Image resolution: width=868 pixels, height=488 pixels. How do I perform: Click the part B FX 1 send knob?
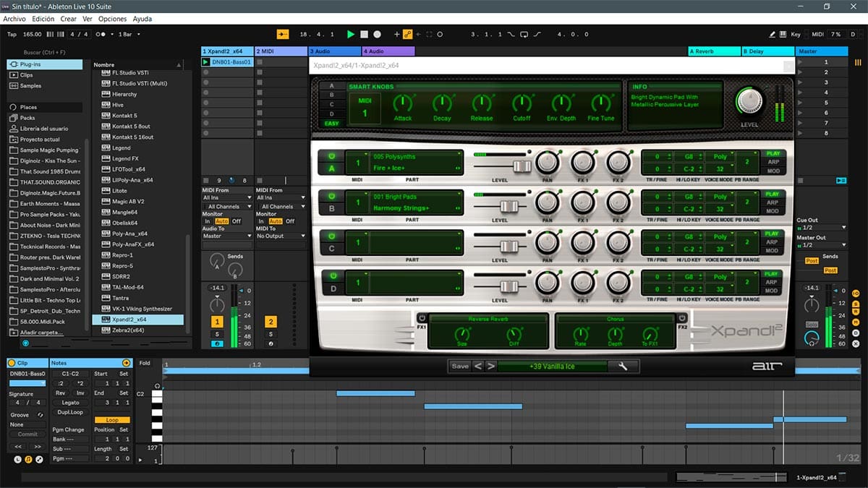(583, 202)
